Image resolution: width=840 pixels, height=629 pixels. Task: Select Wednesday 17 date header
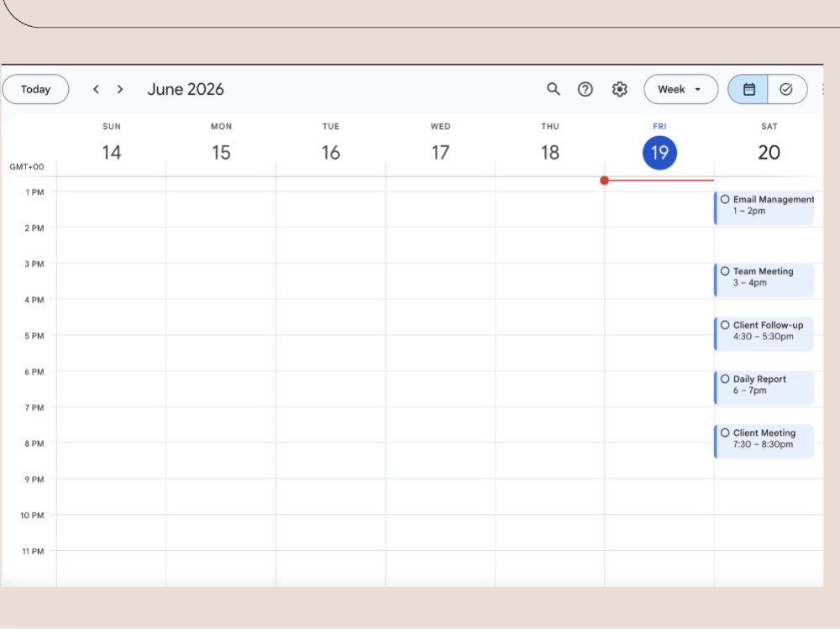point(440,152)
